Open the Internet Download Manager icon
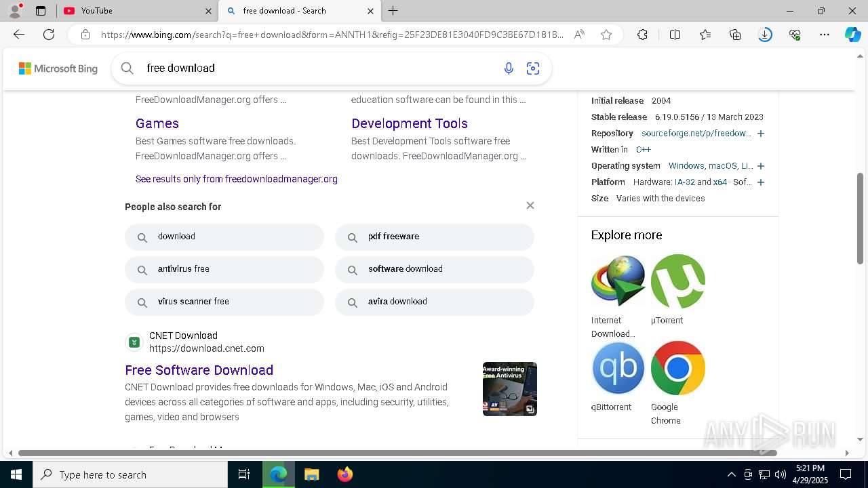 (618, 281)
